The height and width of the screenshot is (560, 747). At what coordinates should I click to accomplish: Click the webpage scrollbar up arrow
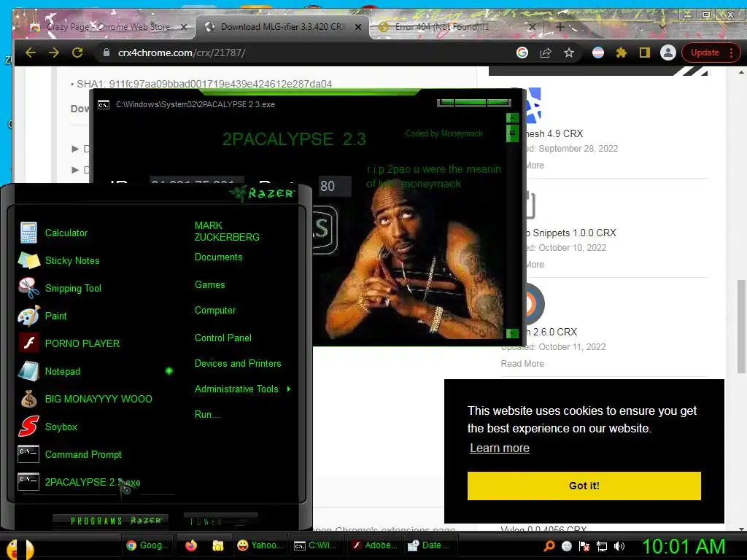pos(741,72)
